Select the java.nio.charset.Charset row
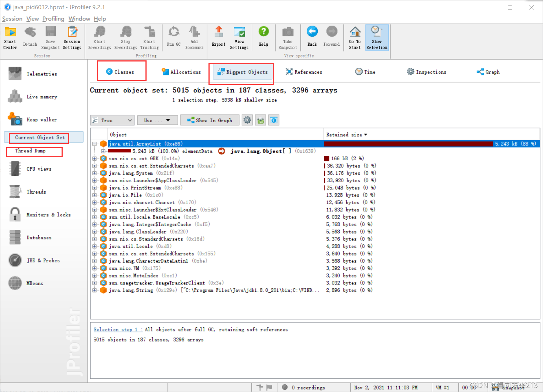The height and width of the screenshot is (392, 543). click(x=315, y=202)
